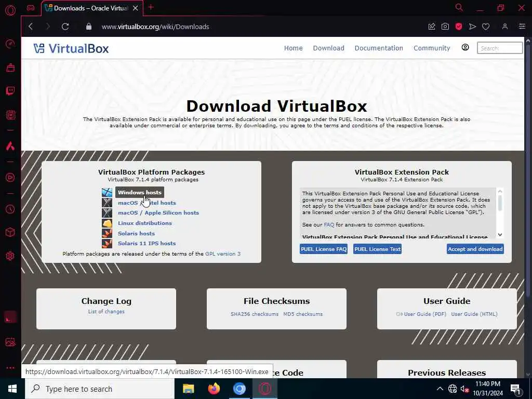Open the Previous Releases card heading

click(447, 373)
